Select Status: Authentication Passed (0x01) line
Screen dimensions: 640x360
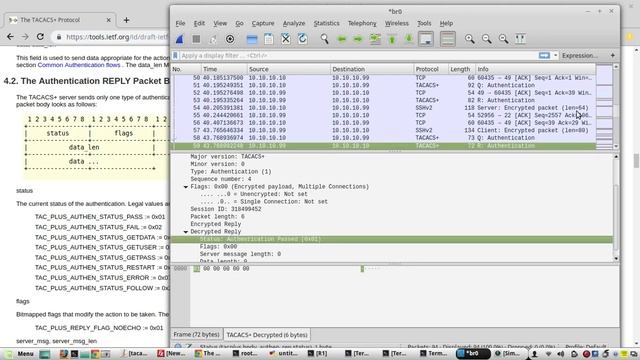pos(392,239)
